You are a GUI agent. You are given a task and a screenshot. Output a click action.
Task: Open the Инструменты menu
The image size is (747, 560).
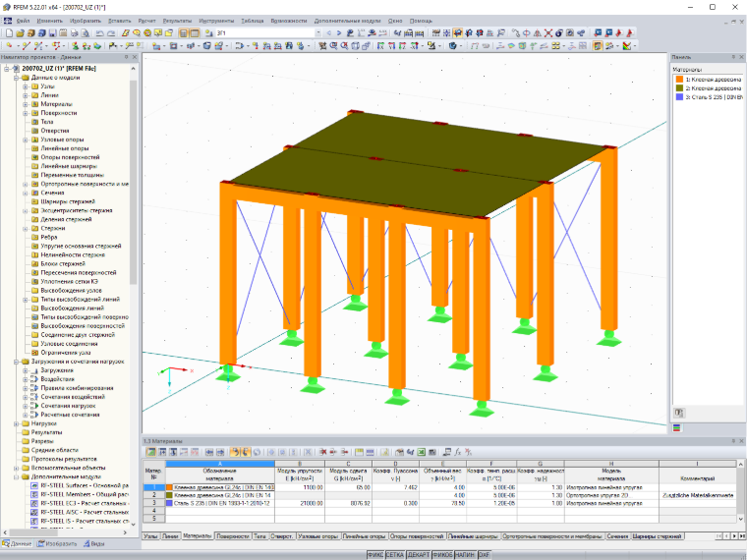click(x=216, y=21)
